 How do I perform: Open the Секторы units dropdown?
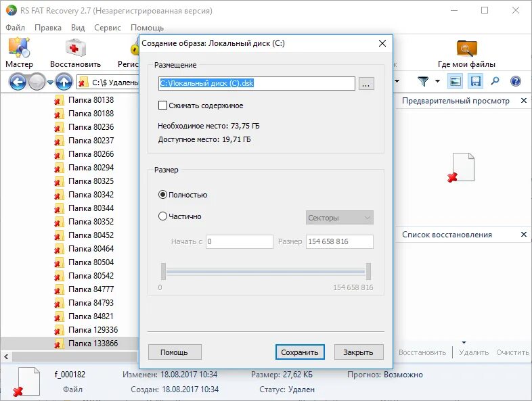(340, 218)
